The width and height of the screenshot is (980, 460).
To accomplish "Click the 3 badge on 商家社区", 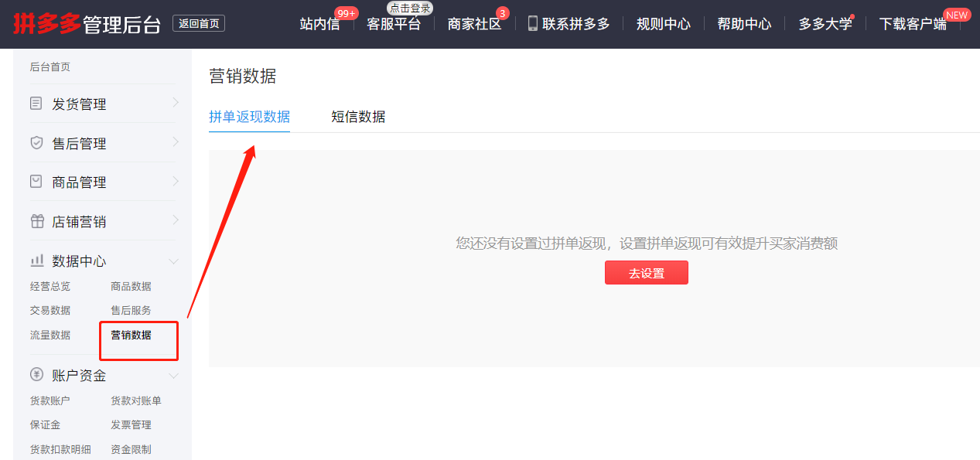I will 503,13.
